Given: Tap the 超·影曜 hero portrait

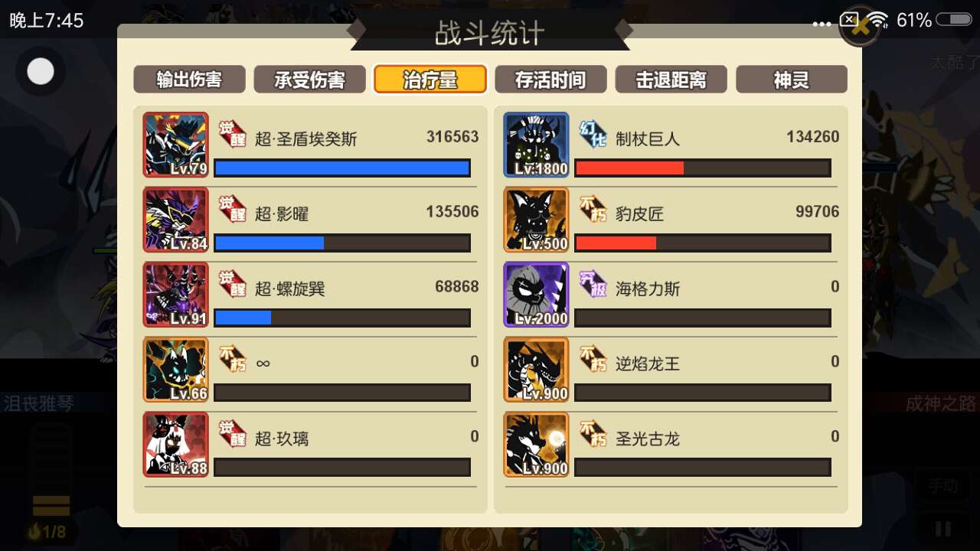Looking at the screenshot, I should click(175, 220).
